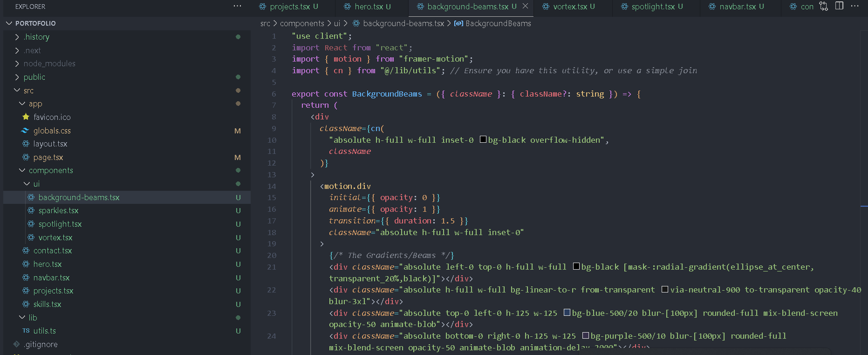
Task: Close the background-beams.tsx tab
Action: [525, 6]
